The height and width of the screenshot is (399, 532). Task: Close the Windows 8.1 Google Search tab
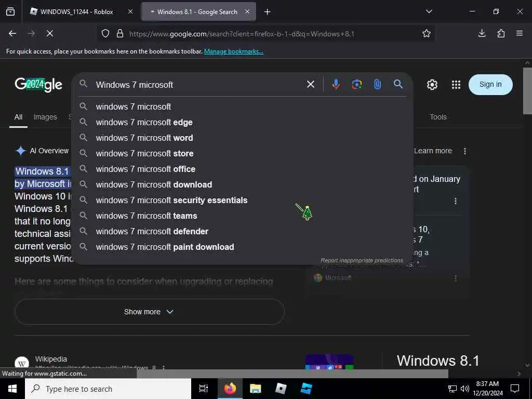[x=247, y=11]
